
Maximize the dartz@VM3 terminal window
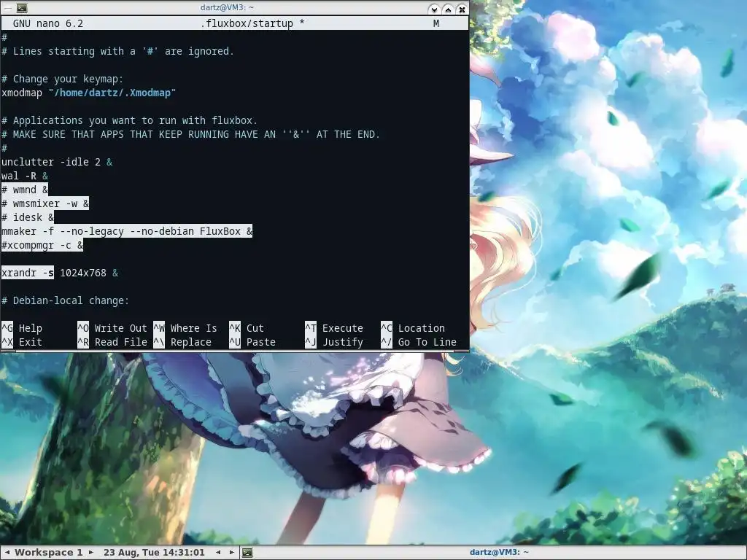point(448,9)
